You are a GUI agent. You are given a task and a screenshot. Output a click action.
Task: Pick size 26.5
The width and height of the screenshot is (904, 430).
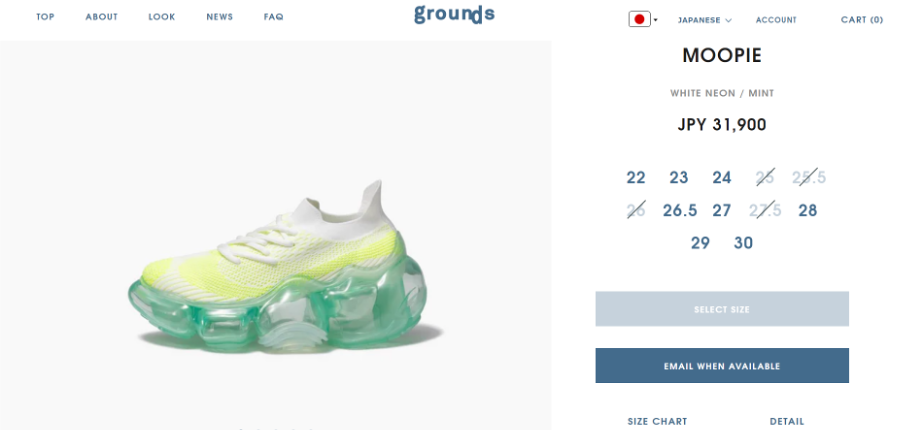[680, 210]
